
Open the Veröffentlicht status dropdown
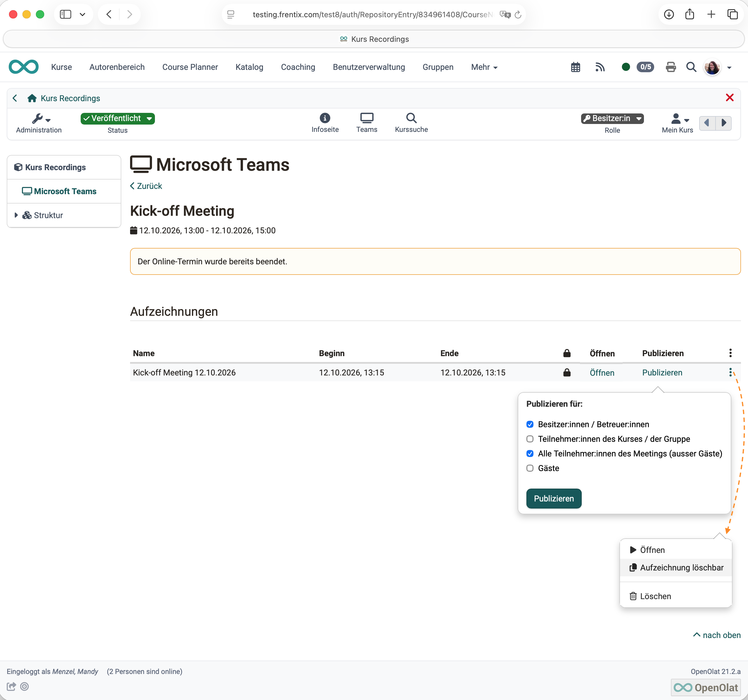click(x=118, y=118)
